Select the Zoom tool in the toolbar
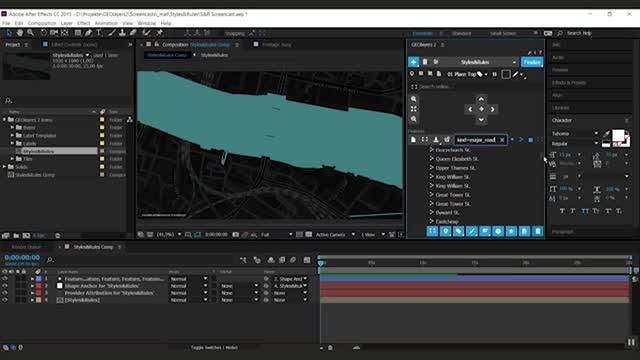The width and height of the screenshot is (640, 360). 31,33
